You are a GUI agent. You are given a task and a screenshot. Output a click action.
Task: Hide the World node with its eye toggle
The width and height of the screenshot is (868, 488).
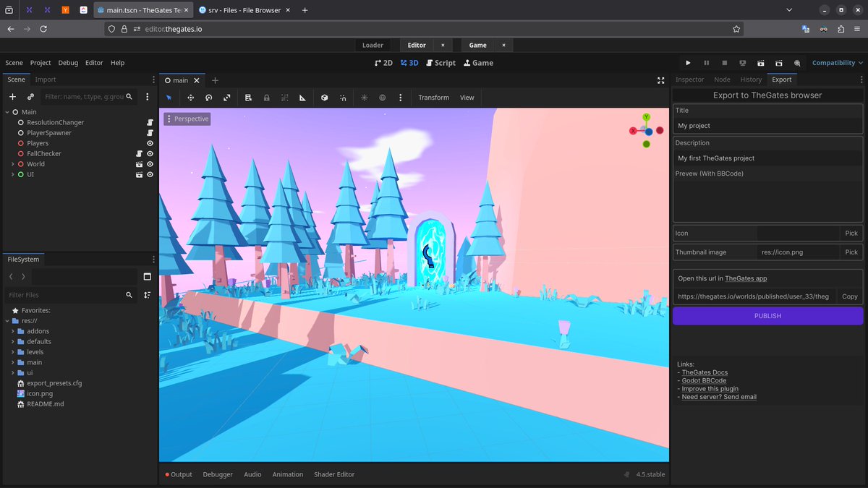150,163
